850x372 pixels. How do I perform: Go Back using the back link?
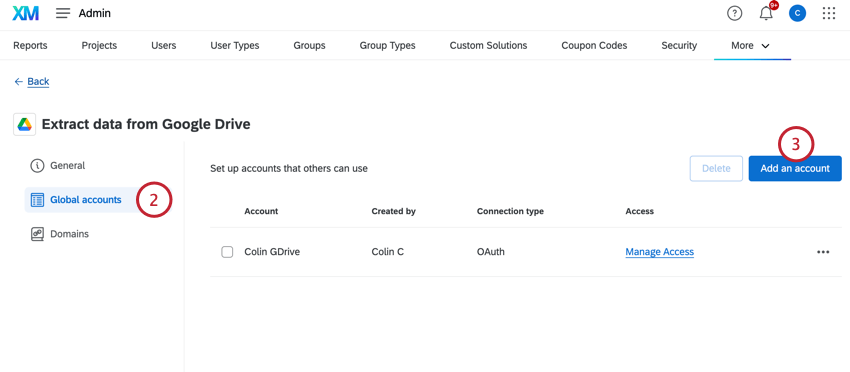pos(32,81)
